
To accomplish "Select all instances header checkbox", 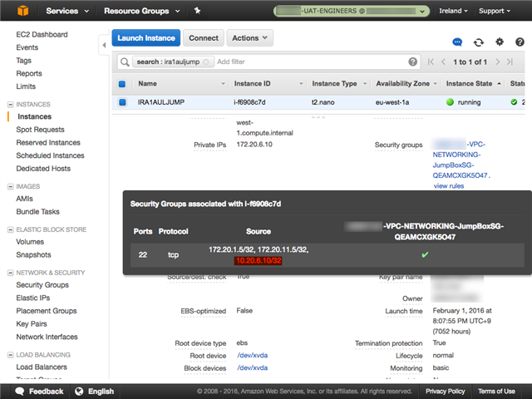I will (122, 84).
